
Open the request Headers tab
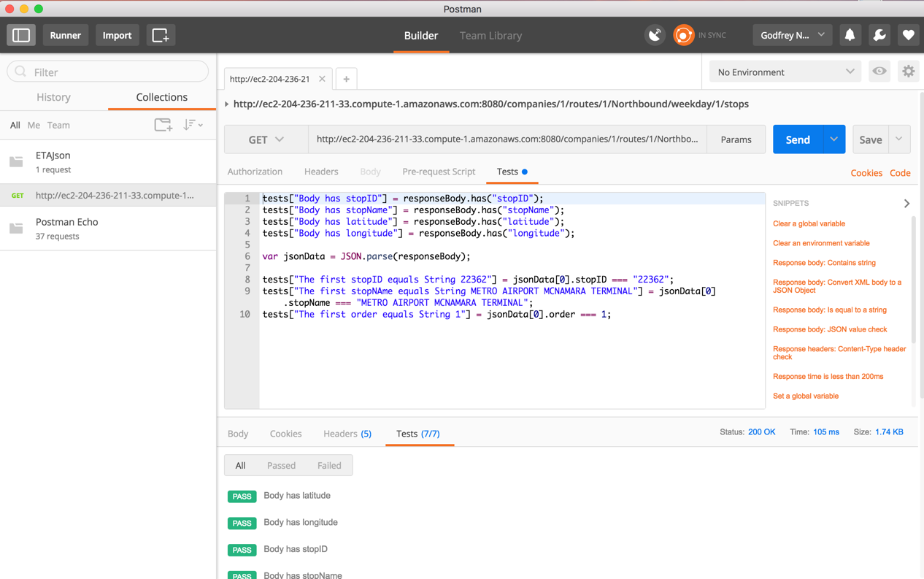[321, 172]
